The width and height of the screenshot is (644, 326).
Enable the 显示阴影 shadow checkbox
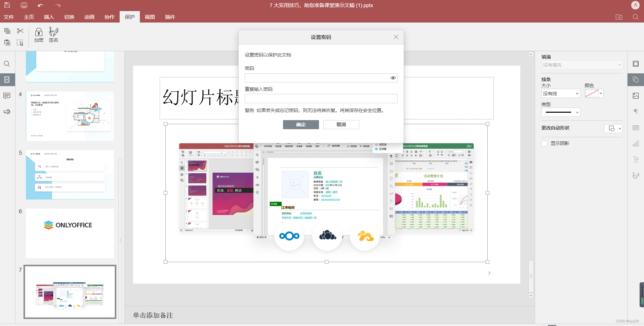pyautogui.click(x=544, y=143)
